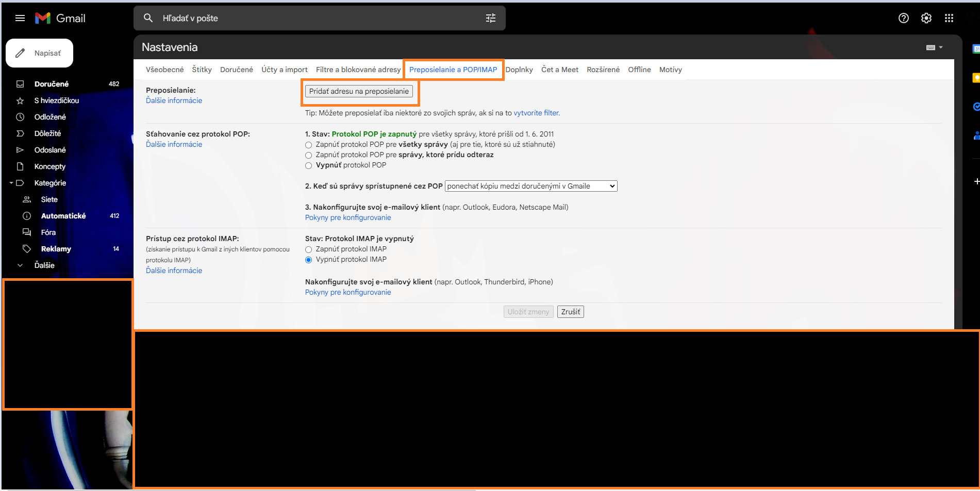The image size is (980, 491).
Task: Open Contacts side panel icon
Action: 976,136
